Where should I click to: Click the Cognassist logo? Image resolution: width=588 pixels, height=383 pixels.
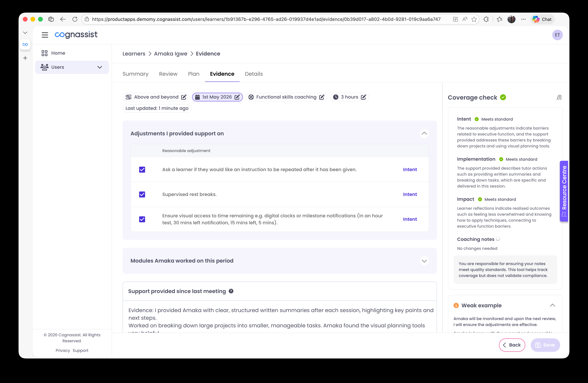coord(76,35)
